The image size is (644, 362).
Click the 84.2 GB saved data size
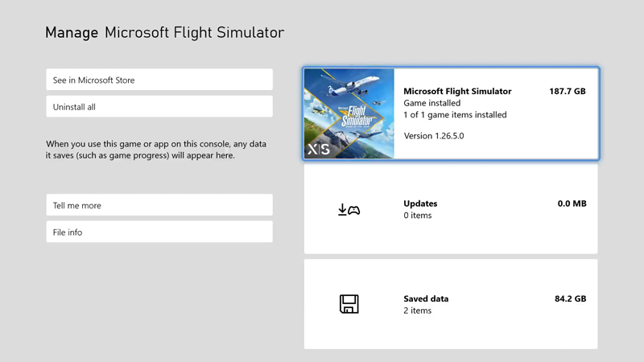click(570, 298)
